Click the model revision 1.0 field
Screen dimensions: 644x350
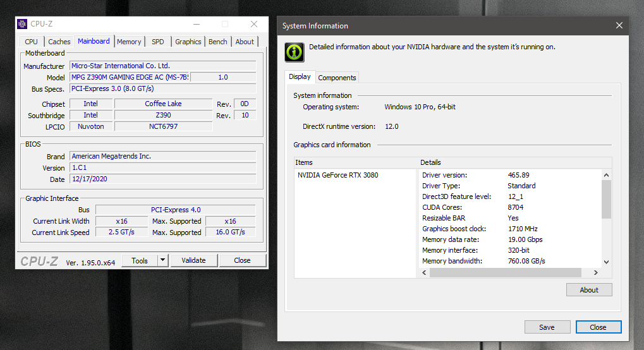[223, 77]
